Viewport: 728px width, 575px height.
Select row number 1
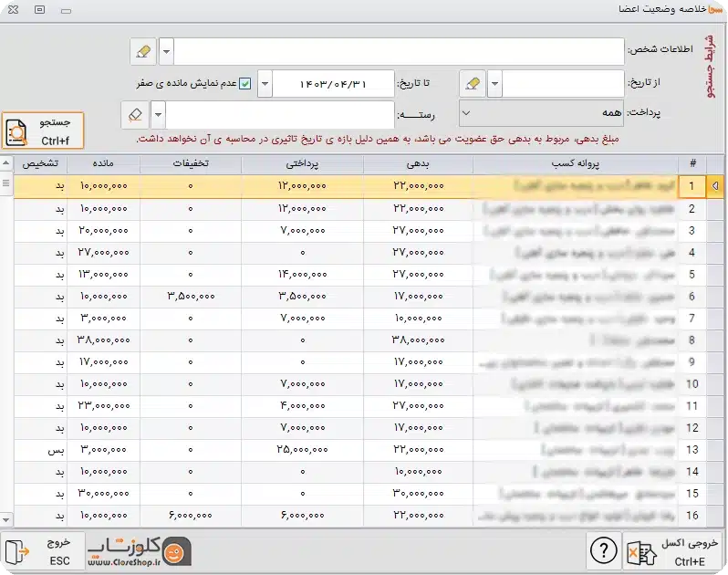692,186
